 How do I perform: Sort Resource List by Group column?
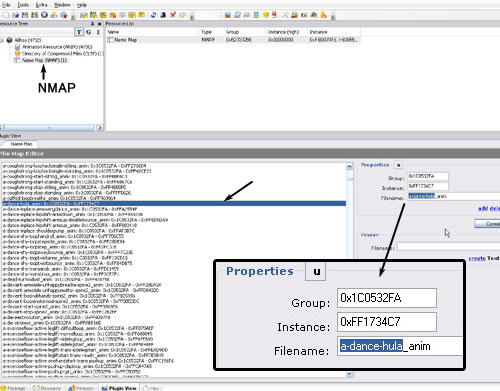pos(244,32)
